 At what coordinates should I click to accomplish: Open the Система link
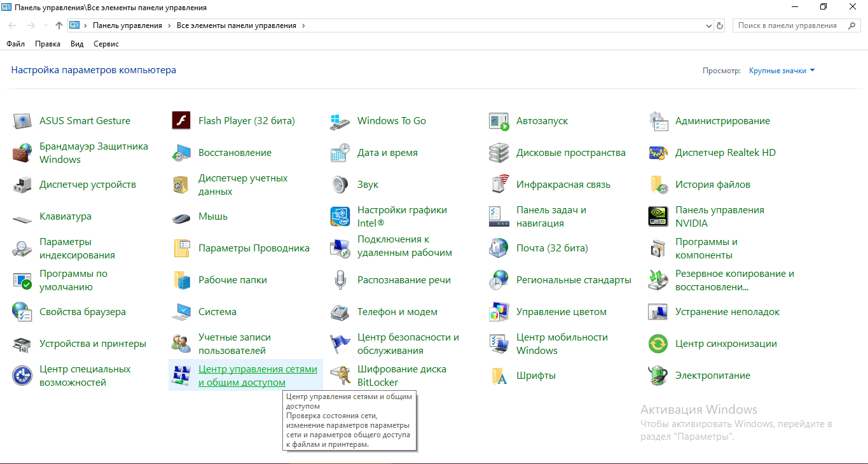click(217, 312)
